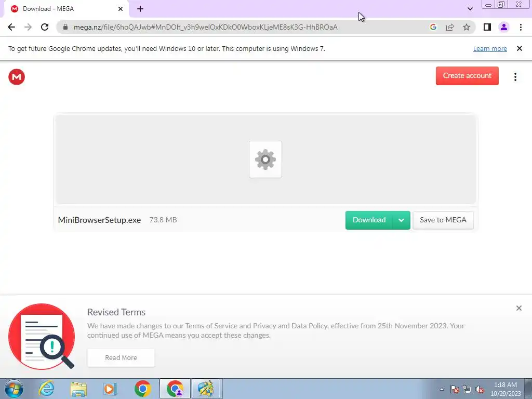
Task: Click the network status tray icon
Action: 467,389
